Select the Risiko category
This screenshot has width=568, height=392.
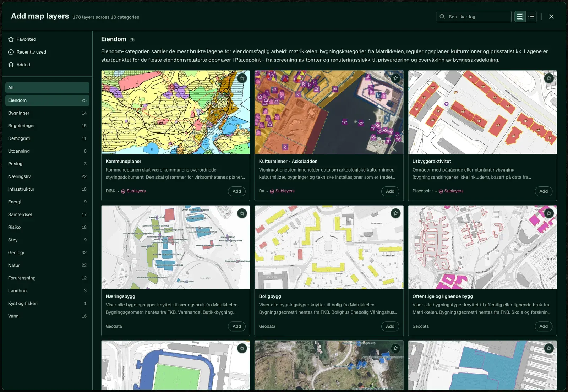(x=47, y=227)
